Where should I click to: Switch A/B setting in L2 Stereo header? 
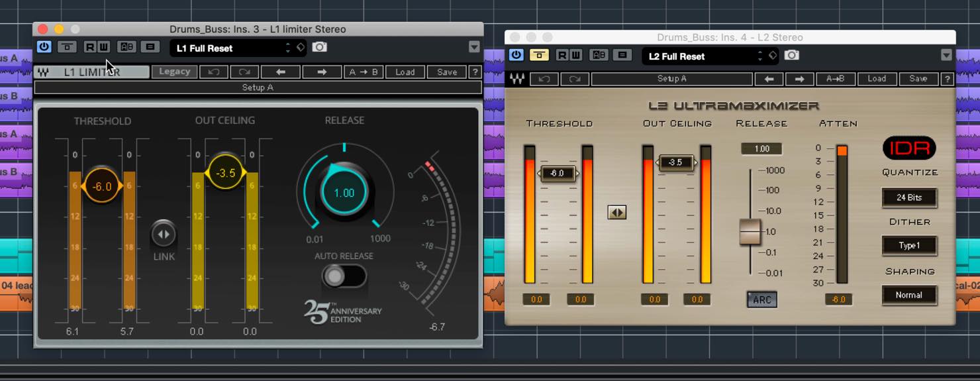[x=599, y=55]
